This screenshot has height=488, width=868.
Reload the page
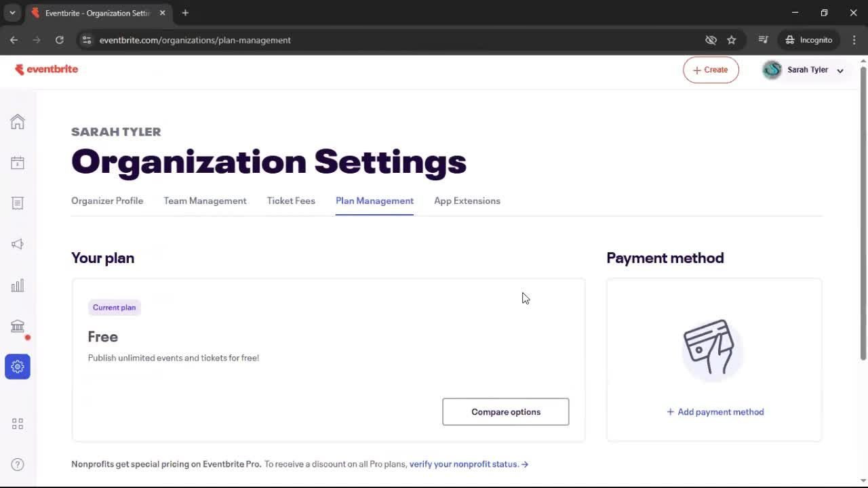60,40
